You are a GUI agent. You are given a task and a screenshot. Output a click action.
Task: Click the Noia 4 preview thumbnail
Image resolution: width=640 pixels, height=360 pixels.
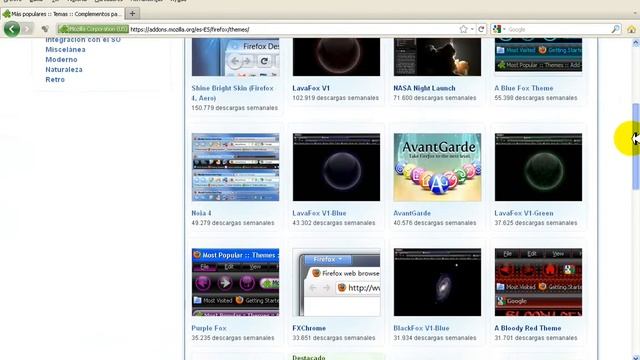pos(236,167)
